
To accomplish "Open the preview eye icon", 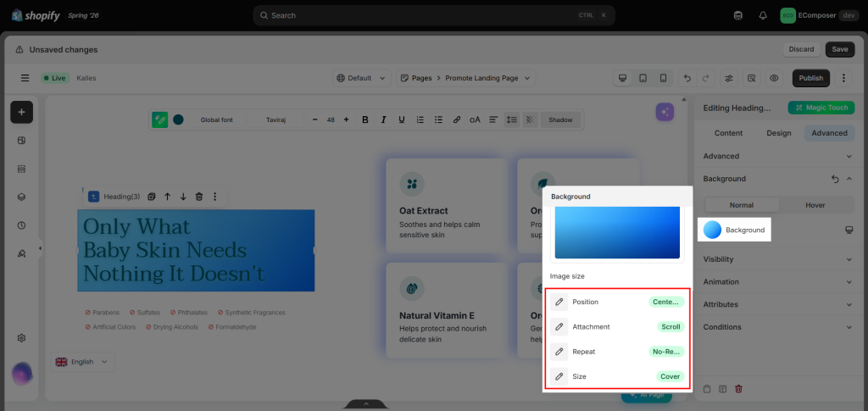I will click(x=774, y=78).
